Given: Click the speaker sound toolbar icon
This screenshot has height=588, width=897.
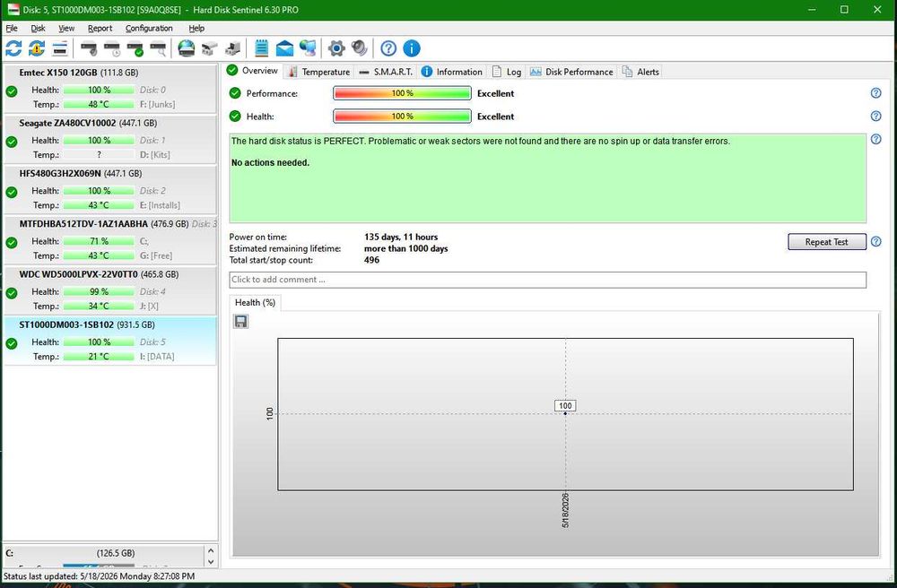Looking at the screenshot, I should point(360,48).
